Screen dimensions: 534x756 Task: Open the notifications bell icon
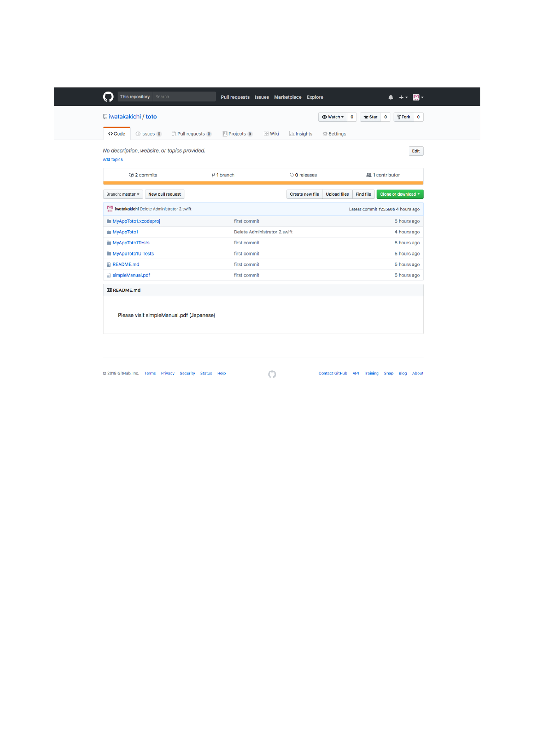click(x=390, y=97)
